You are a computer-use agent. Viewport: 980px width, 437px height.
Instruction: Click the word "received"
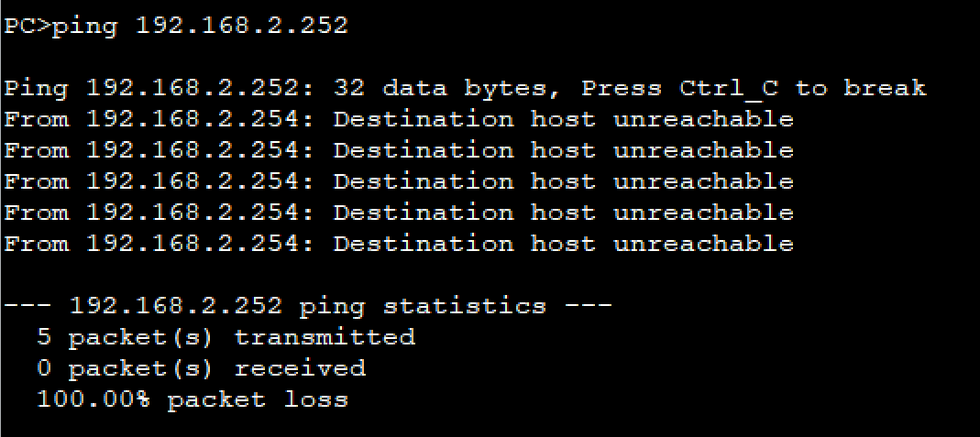[300, 368]
